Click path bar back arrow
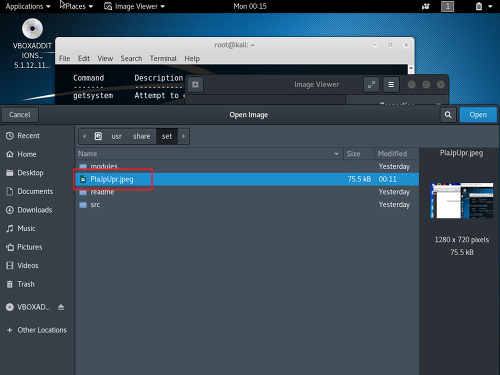The width and height of the screenshot is (500, 375). 84,136
